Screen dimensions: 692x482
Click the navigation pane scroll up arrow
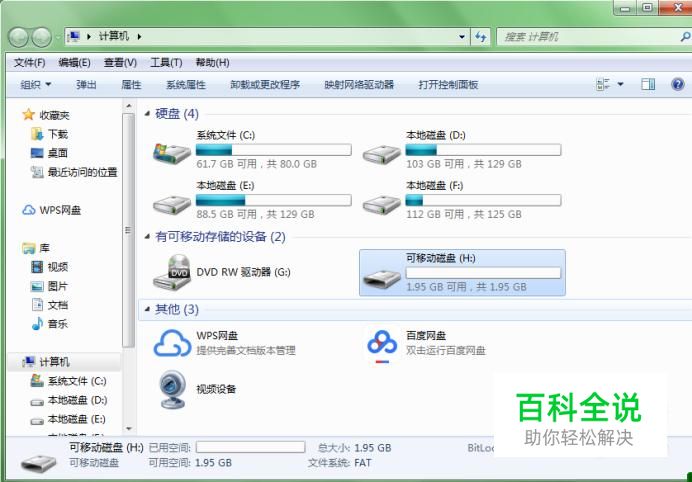pos(128,106)
